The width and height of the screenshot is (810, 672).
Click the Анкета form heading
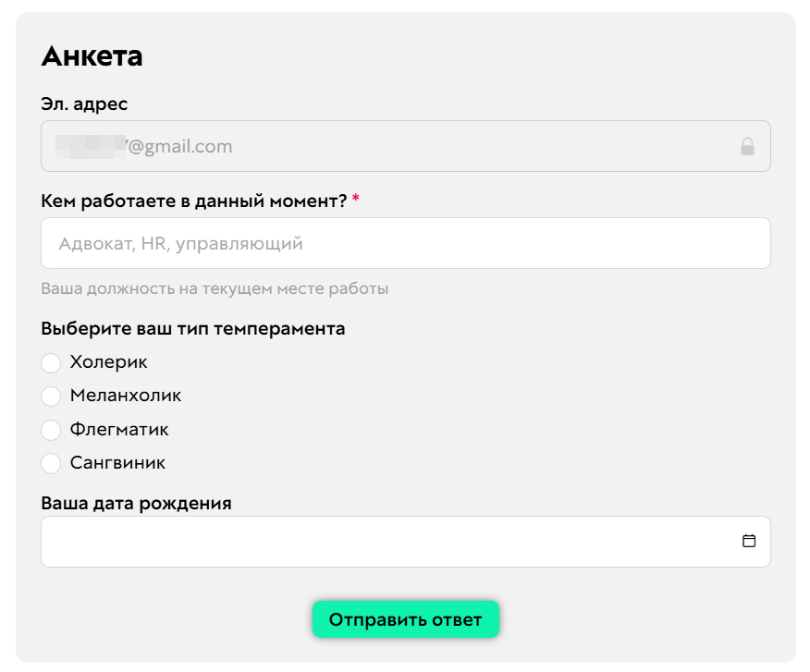point(92,55)
